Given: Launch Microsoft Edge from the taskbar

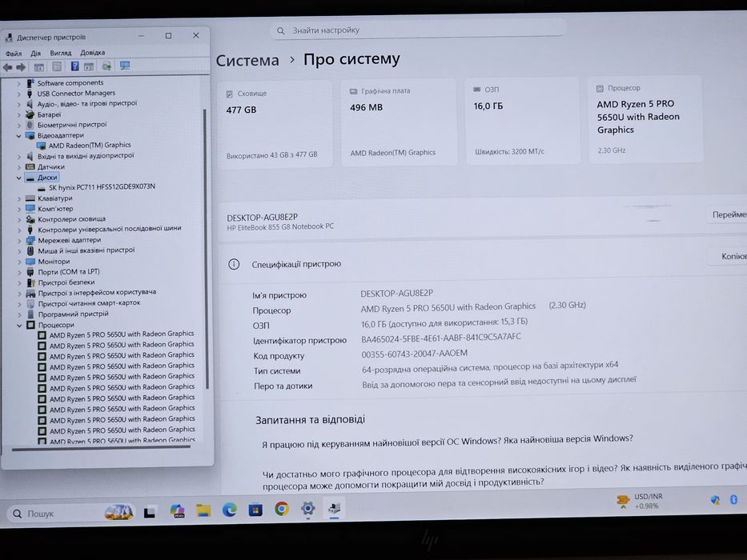Looking at the screenshot, I should tap(230, 510).
